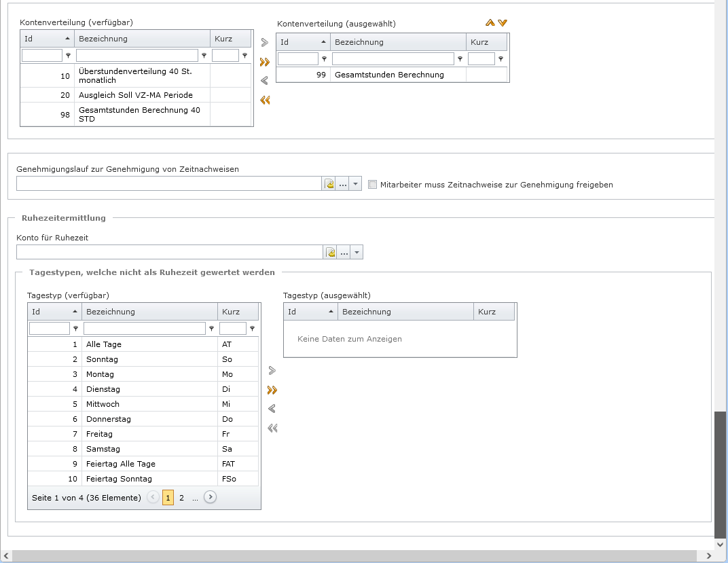Click single right arrow for Kontenverteilung
Viewport: 728px width, 563px height.
click(265, 43)
